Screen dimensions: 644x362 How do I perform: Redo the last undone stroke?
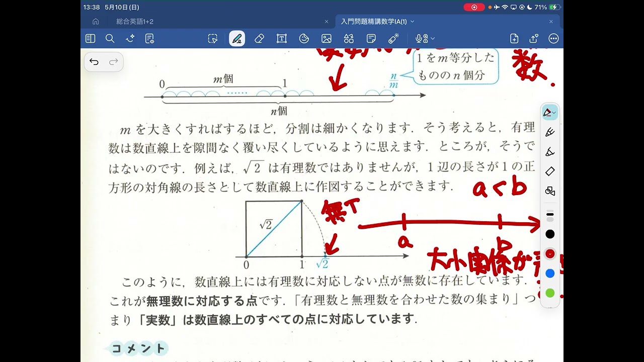coord(113,61)
